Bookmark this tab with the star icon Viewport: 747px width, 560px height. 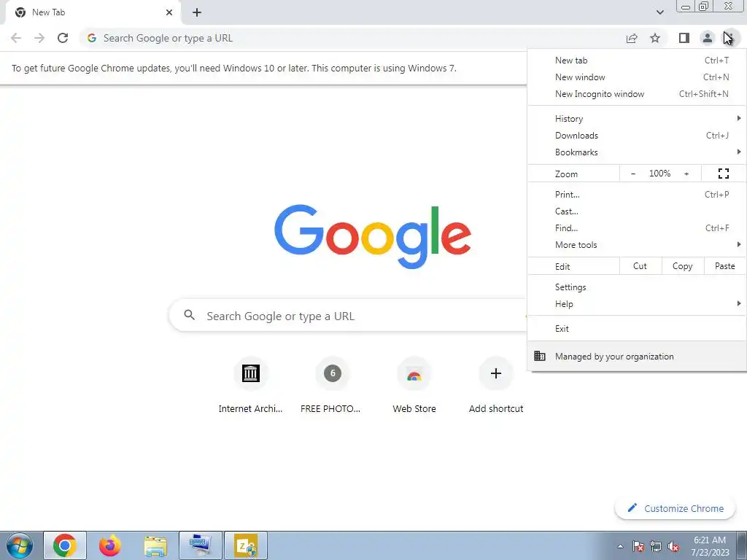[x=655, y=38]
